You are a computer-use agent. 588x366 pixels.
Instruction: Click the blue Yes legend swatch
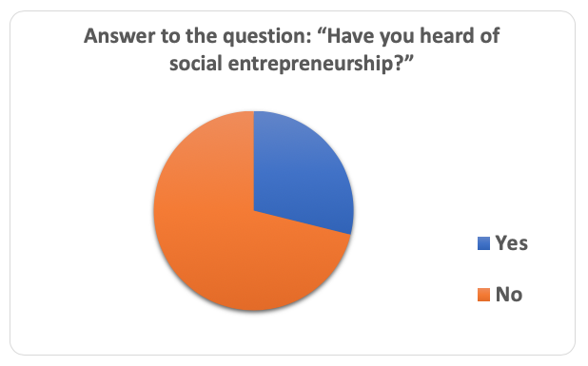click(x=483, y=243)
